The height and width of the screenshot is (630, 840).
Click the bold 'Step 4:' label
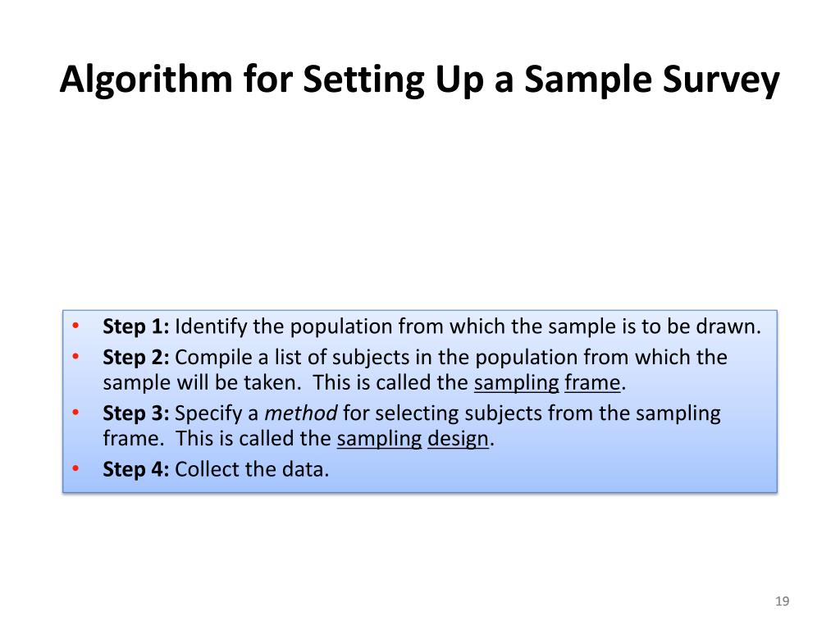click(136, 469)
